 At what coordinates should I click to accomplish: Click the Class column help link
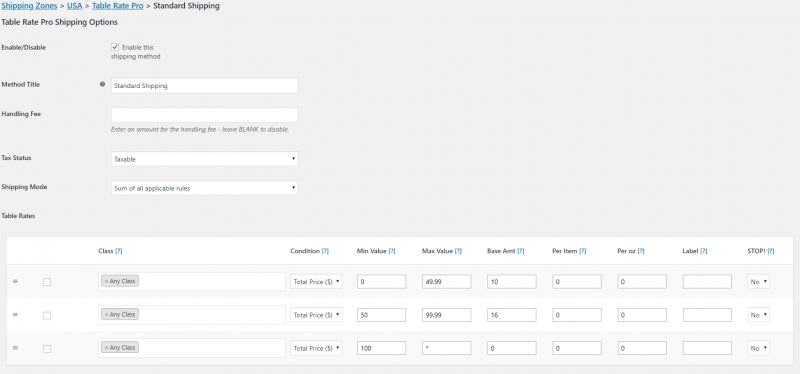coord(118,251)
